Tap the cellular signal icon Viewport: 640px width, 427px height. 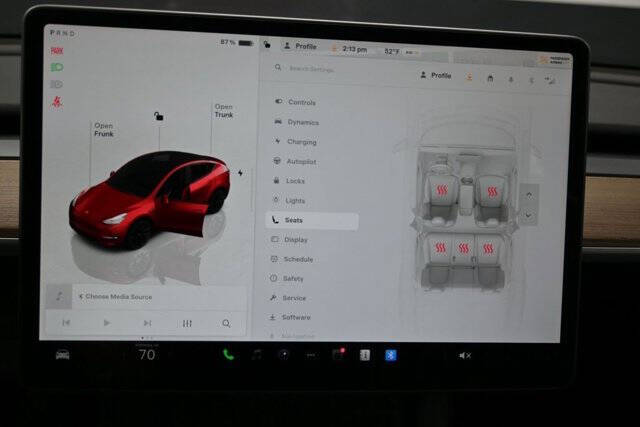pos(550,81)
